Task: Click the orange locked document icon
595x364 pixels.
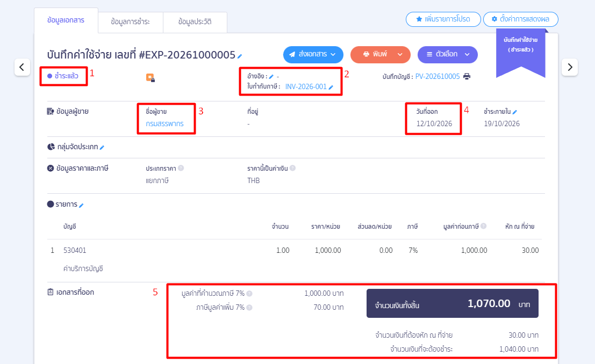Action: 150,78
